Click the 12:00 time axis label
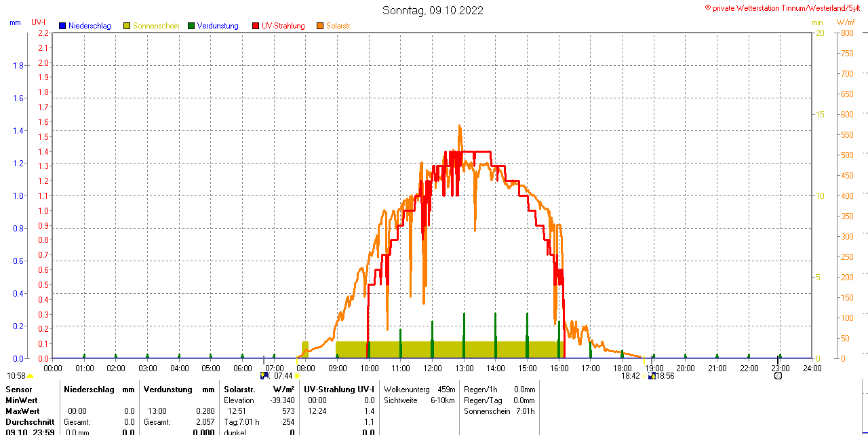868x435 pixels. [x=433, y=368]
